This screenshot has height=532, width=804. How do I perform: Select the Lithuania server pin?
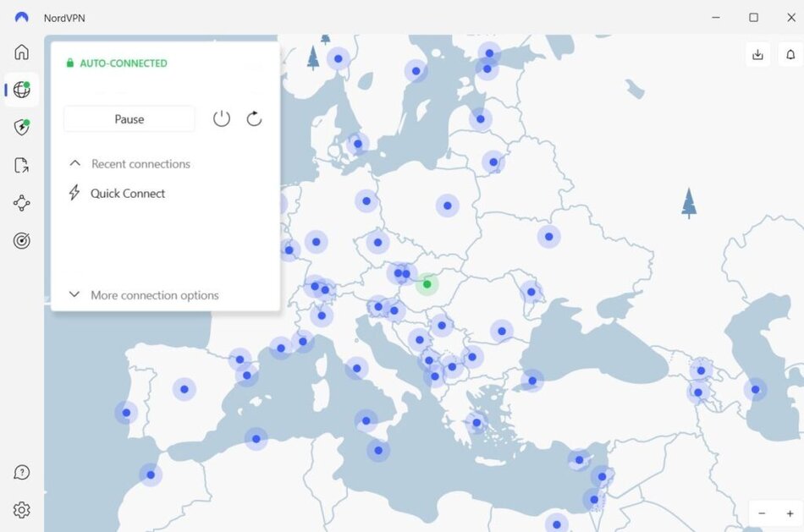click(x=493, y=162)
